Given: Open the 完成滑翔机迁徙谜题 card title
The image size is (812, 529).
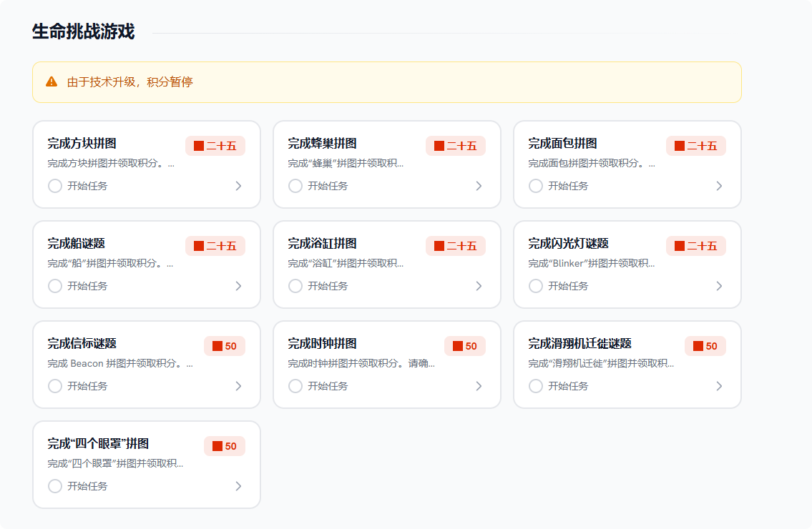Looking at the screenshot, I should click(x=579, y=343).
